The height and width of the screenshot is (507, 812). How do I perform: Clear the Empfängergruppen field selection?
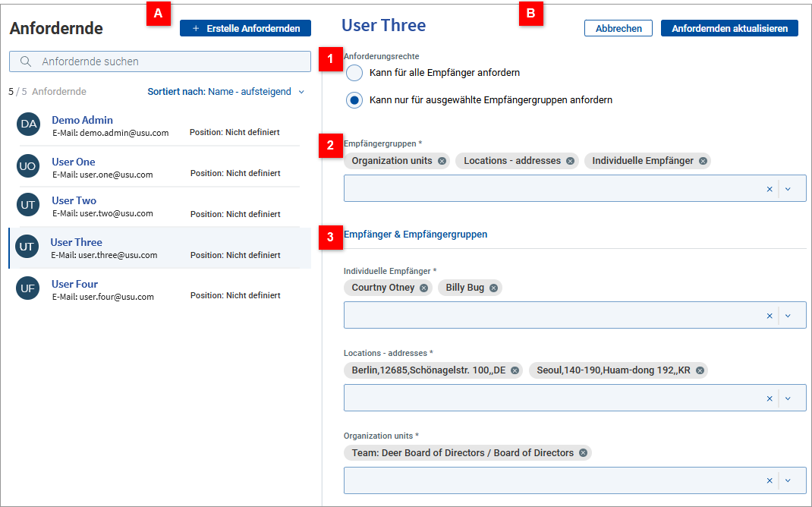coord(770,189)
